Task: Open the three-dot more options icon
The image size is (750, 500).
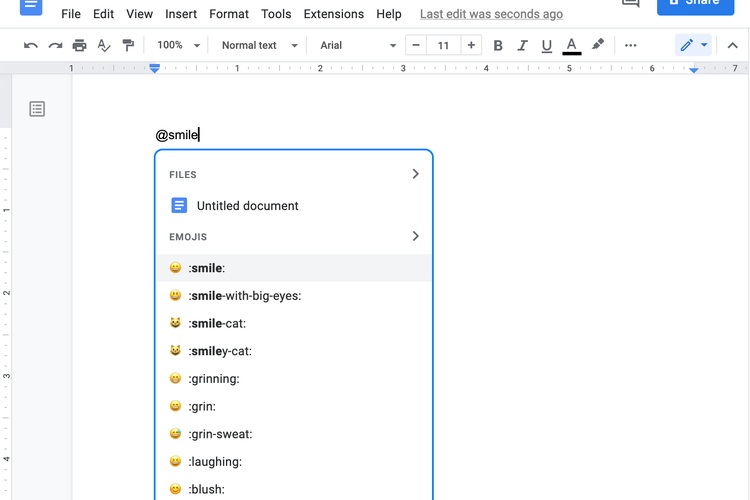Action: (630, 45)
